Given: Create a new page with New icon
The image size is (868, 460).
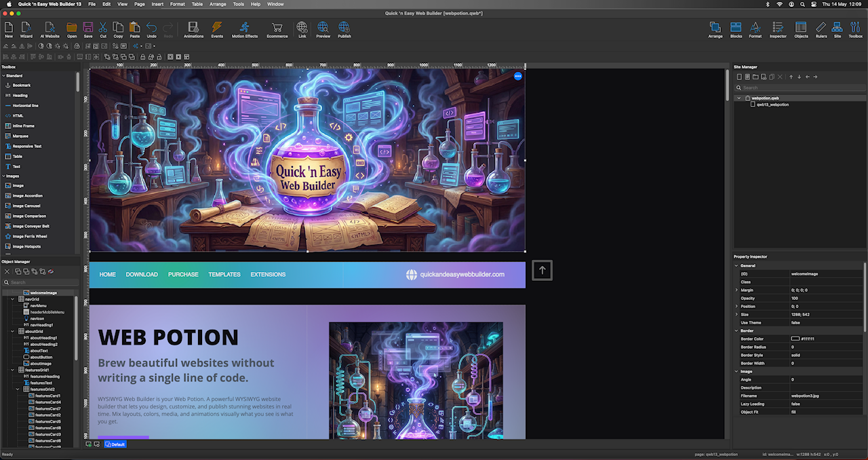Looking at the screenshot, I should [9, 29].
